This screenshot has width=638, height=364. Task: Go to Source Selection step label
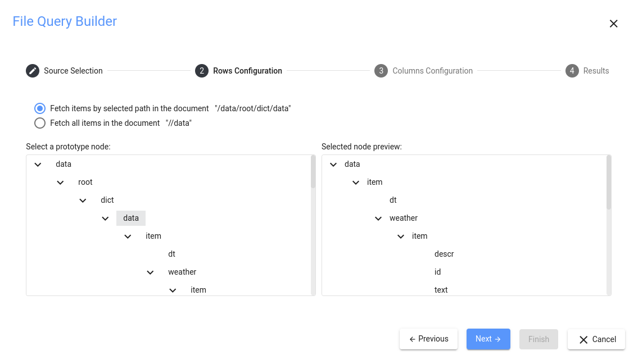73,71
